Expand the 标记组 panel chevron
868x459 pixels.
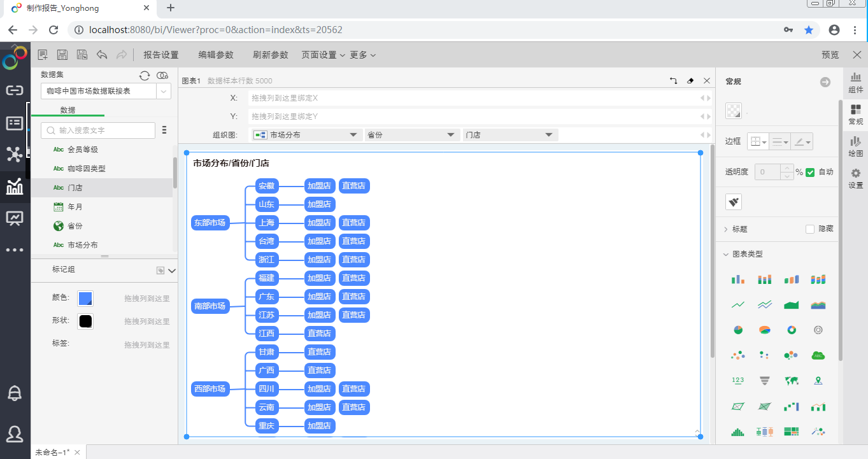click(x=171, y=270)
